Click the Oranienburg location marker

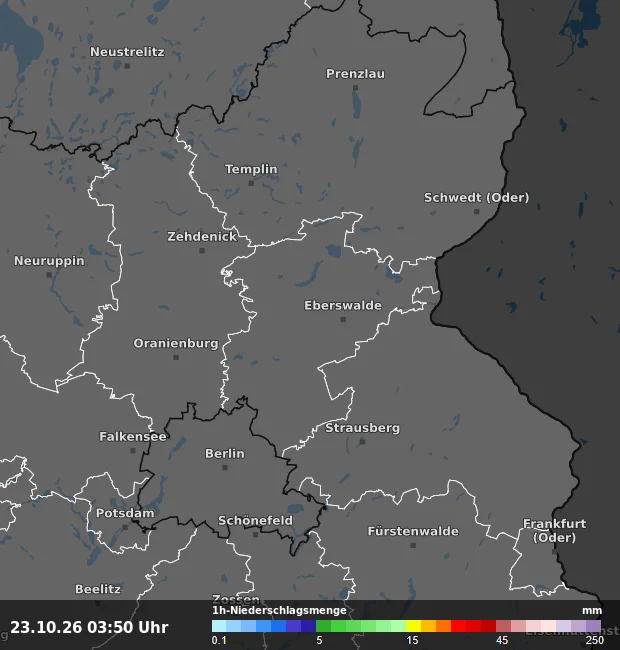[x=176, y=357]
